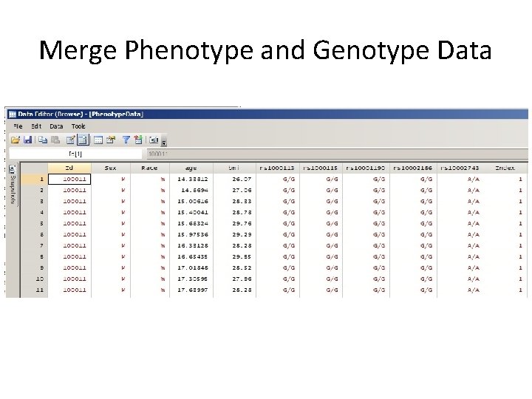
Task: Click the Filter Observations funnel icon
Action: pos(126,140)
